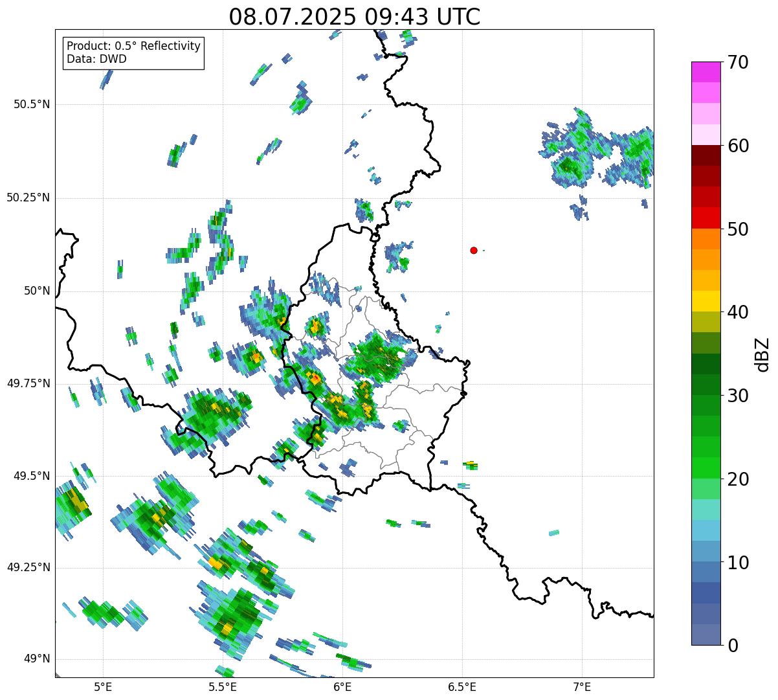This screenshot has height=700, width=778.
Task: Click the bright red colorbar segment above 50
Action: (706, 218)
